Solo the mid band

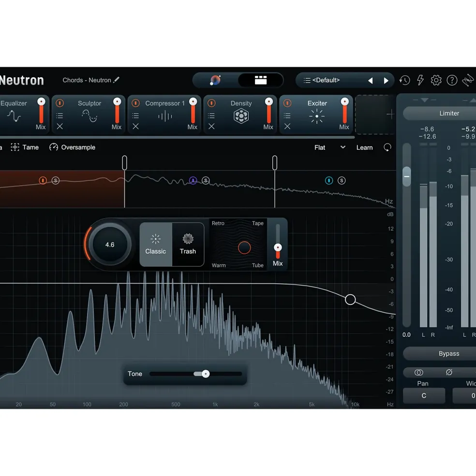tap(206, 181)
